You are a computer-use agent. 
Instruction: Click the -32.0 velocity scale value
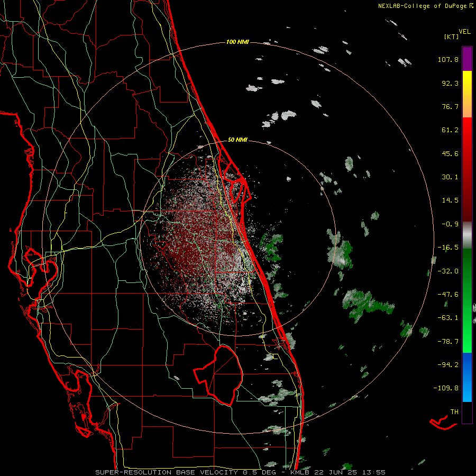448,271
